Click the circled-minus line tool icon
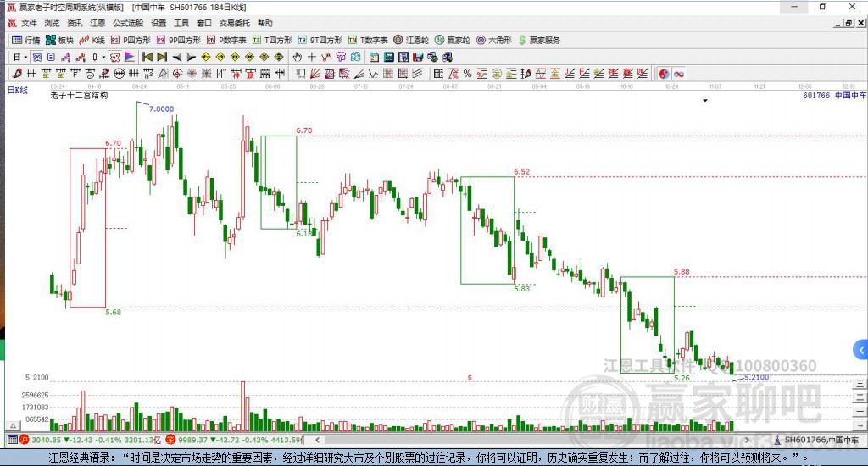 pyautogui.click(x=119, y=74)
